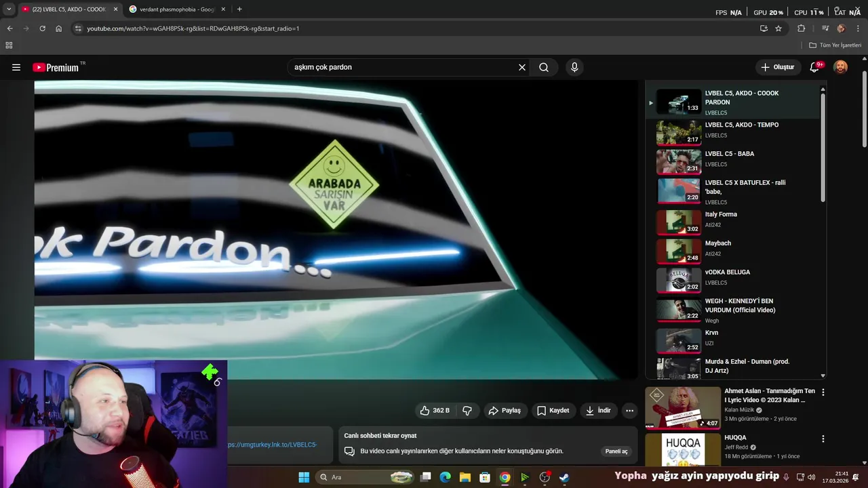Open taskbar clock showing 21:41
Image resolution: width=868 pixels, height=488 pixels.
(835, 477)
